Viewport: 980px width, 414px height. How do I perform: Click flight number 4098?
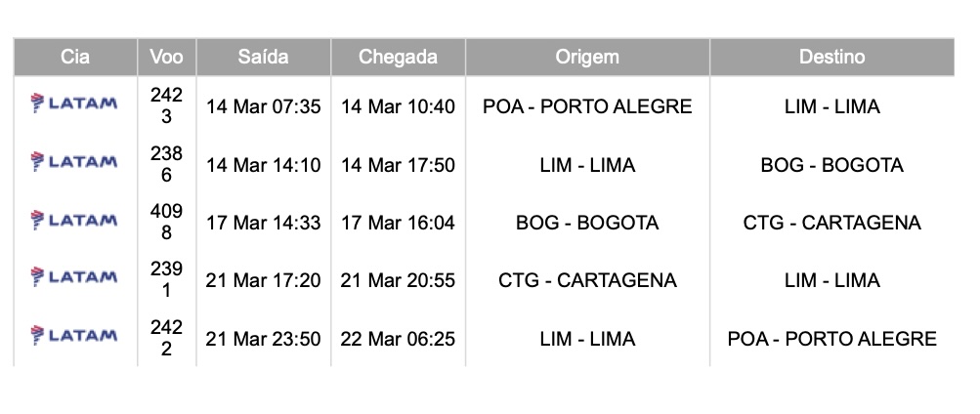[166, 222]
